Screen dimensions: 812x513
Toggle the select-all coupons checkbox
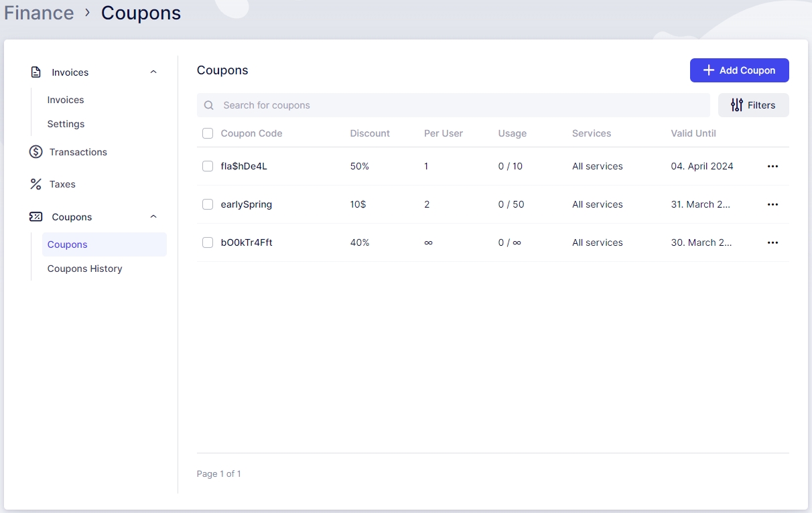pos(208,133)
